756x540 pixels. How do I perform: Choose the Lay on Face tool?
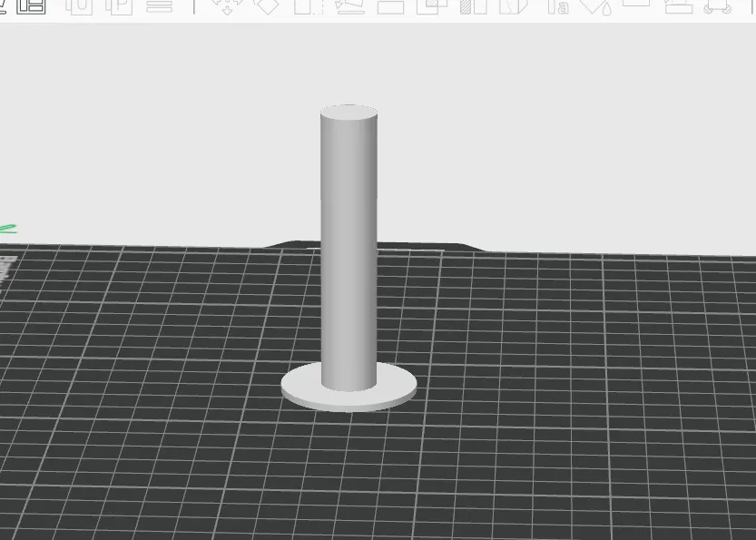click(350, 5)
